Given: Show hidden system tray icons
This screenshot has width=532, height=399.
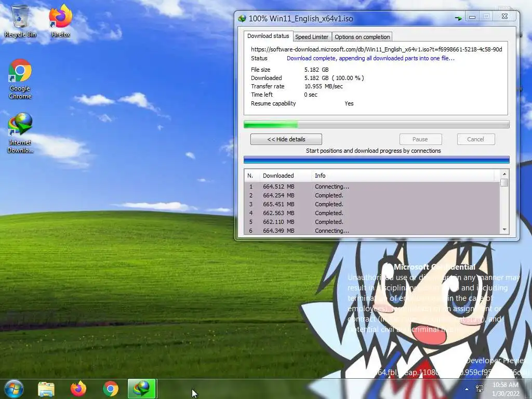Looking at the screenshot, I should [467, 389].
